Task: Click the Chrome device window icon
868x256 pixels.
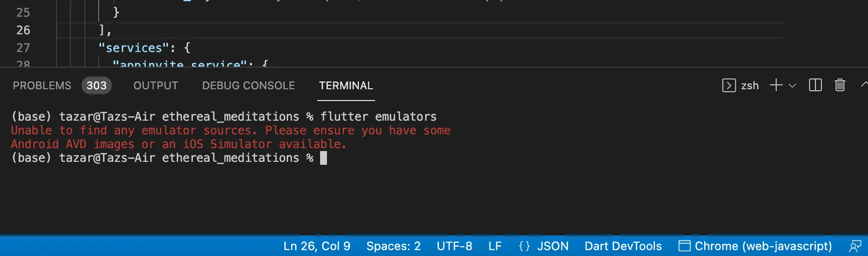Action: (x=684, y=246)
